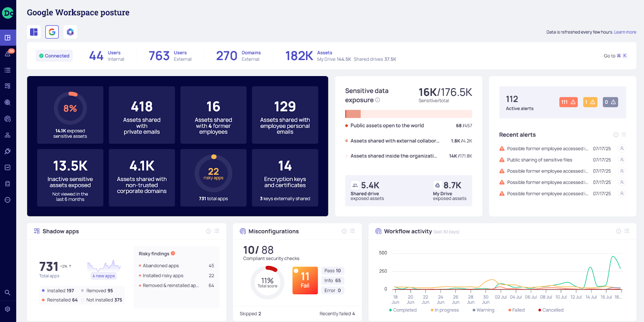Open the Go to ⌘K command shortcut
Image resolution: width=644 pixels, height=322 pixels.
(615, 56)
